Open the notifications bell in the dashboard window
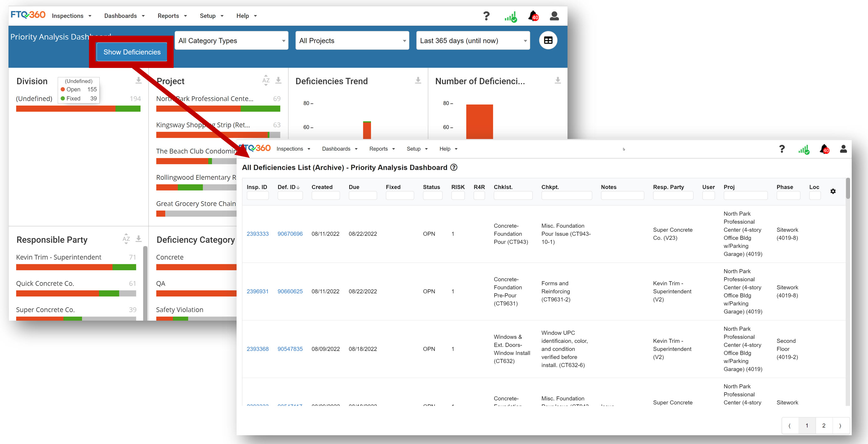The height and width of the screenshot is (444, 868). [x=533, y=16]
